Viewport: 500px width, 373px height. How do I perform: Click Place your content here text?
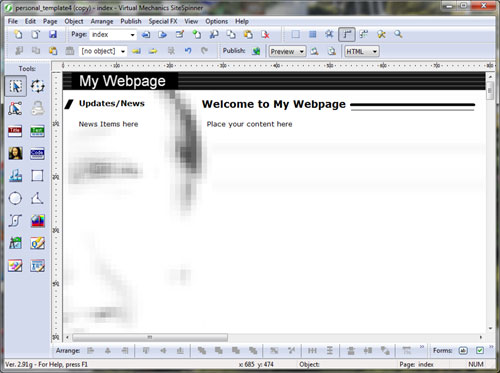pyautogui.click(x=249, y=124)
